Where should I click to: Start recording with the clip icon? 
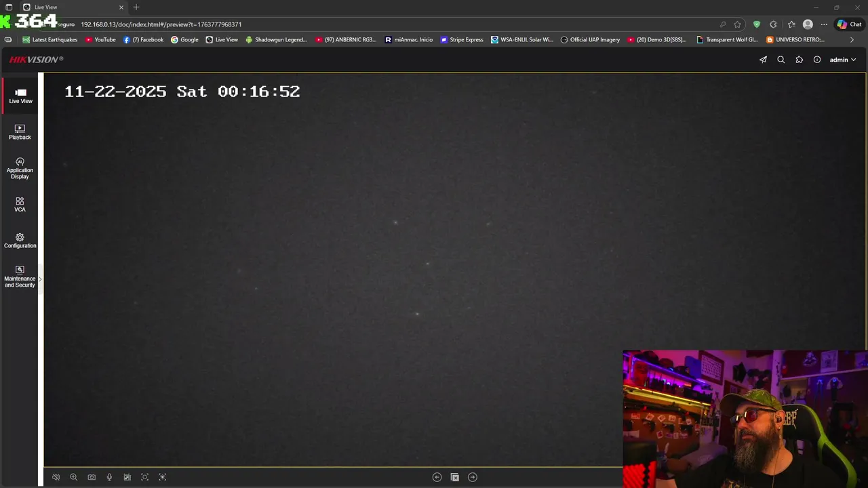click(x=127, y=477)
